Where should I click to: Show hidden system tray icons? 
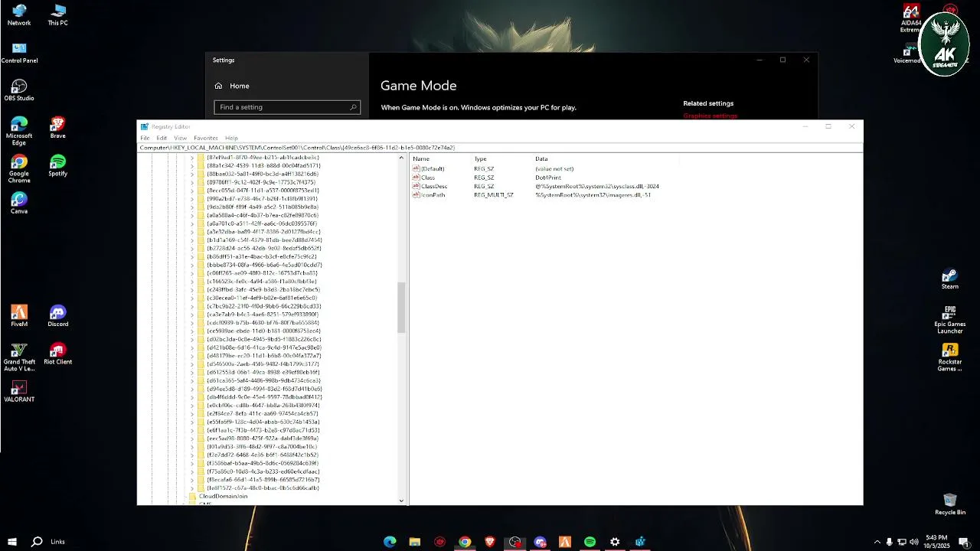[x=877, y=542]
